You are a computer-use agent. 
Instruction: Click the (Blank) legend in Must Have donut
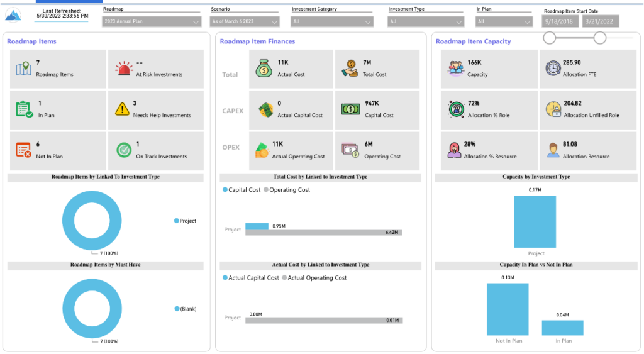pyautogui.click(x=186, y=309)
